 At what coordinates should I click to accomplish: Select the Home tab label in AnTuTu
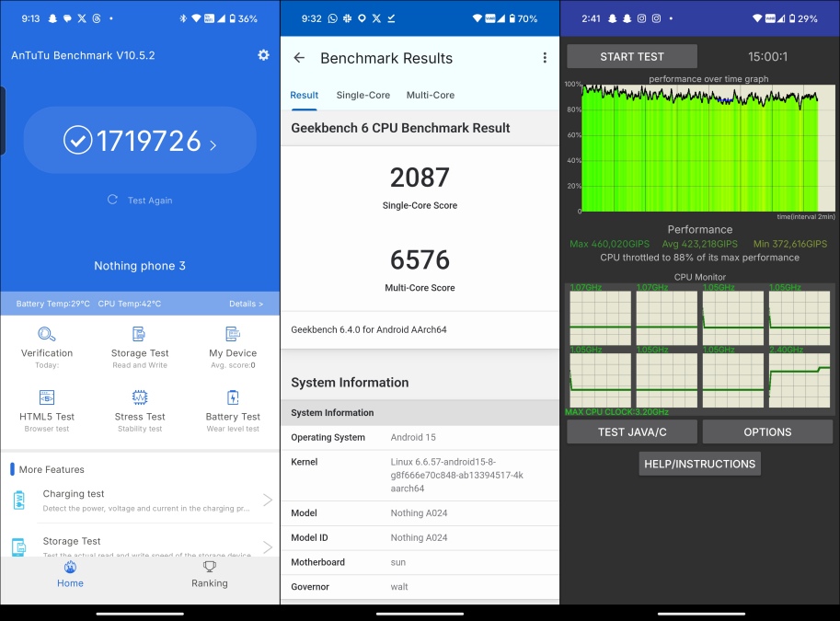(70, 583)
